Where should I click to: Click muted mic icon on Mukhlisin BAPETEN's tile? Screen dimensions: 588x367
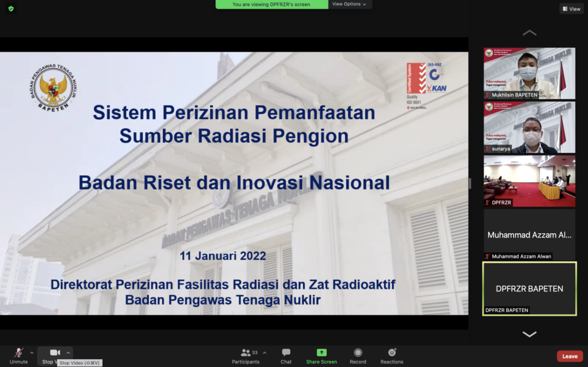click(x=487, y=95)
